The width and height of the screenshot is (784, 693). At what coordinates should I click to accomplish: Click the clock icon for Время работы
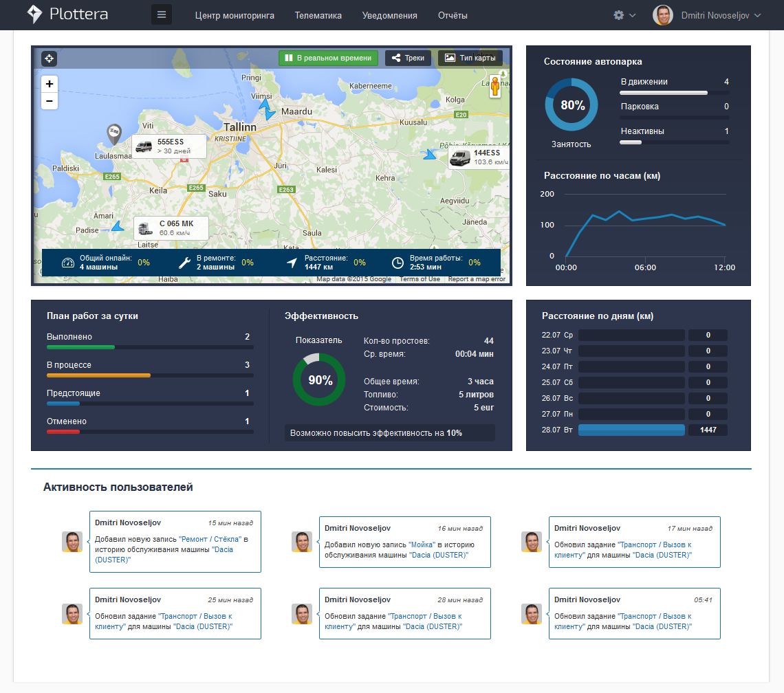pyautogui.click(x=398, y=263)
